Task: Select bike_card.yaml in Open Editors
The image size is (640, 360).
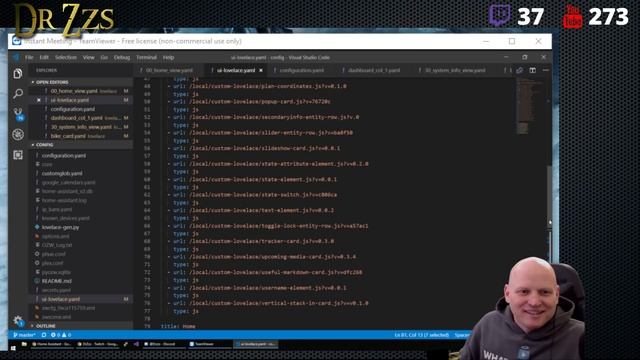Action: click(x=80, y=136)
